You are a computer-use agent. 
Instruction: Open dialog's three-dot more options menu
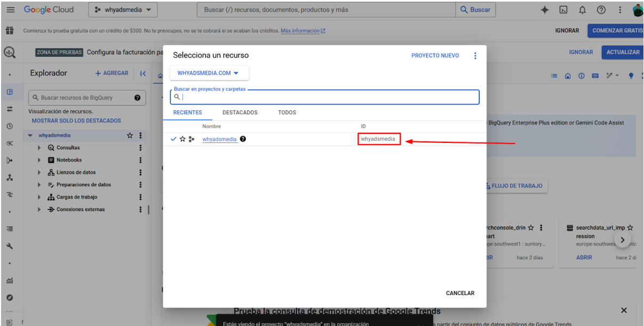point(475,55)
